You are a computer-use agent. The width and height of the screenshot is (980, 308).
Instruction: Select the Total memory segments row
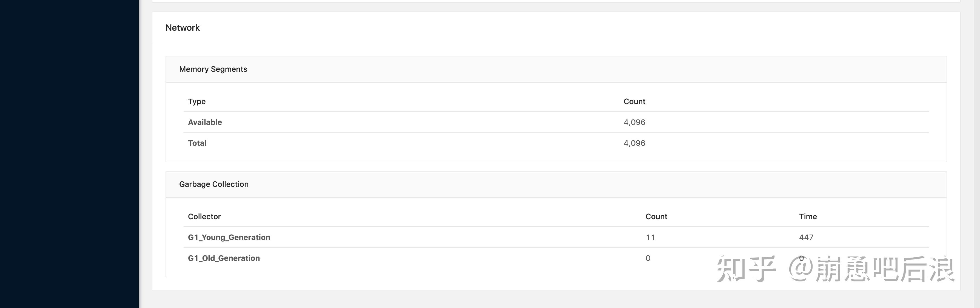(x=197, y=143)
